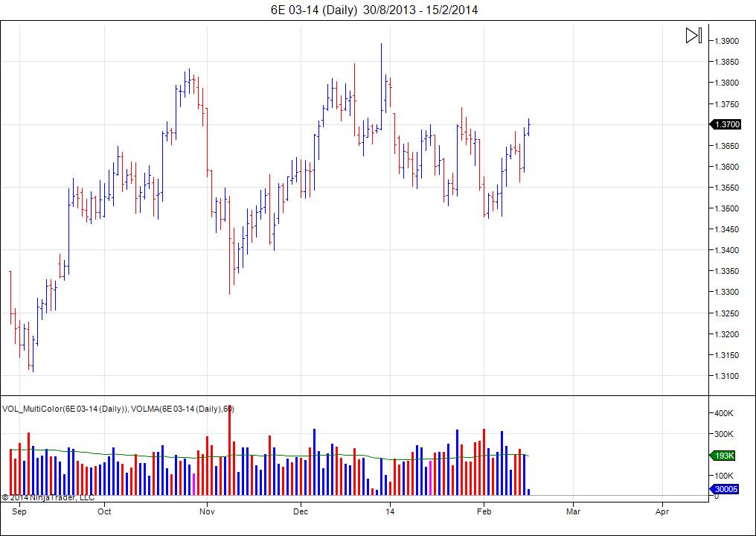The image size is (756, 536).
Task: Click the Oct label on time axis
Action: (104, 511)
